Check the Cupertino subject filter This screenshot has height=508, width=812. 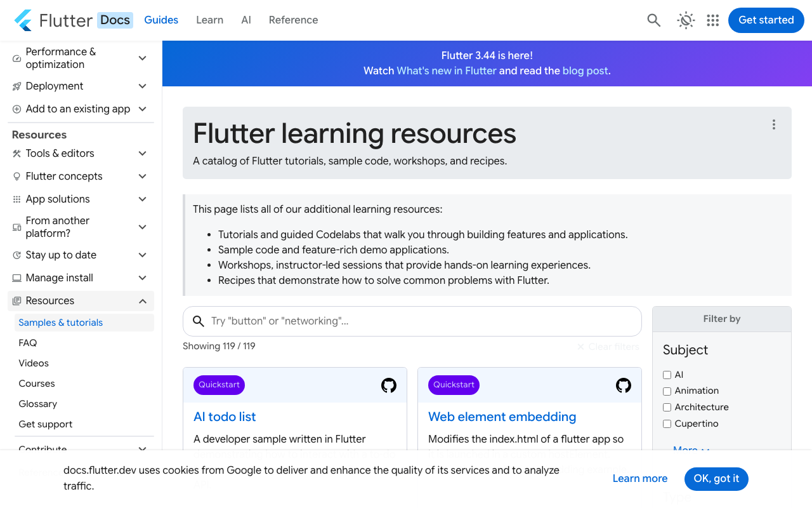pos(667,424)
